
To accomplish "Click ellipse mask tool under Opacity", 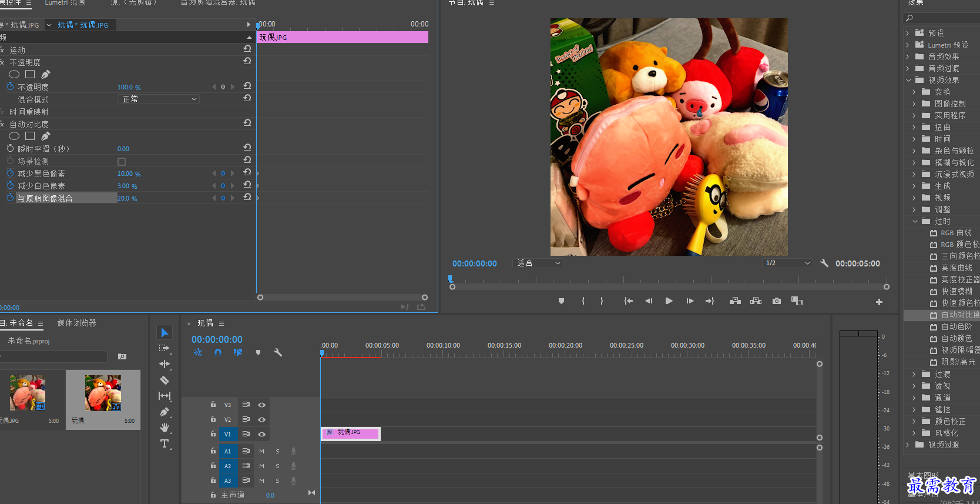I will coord(14,74).
